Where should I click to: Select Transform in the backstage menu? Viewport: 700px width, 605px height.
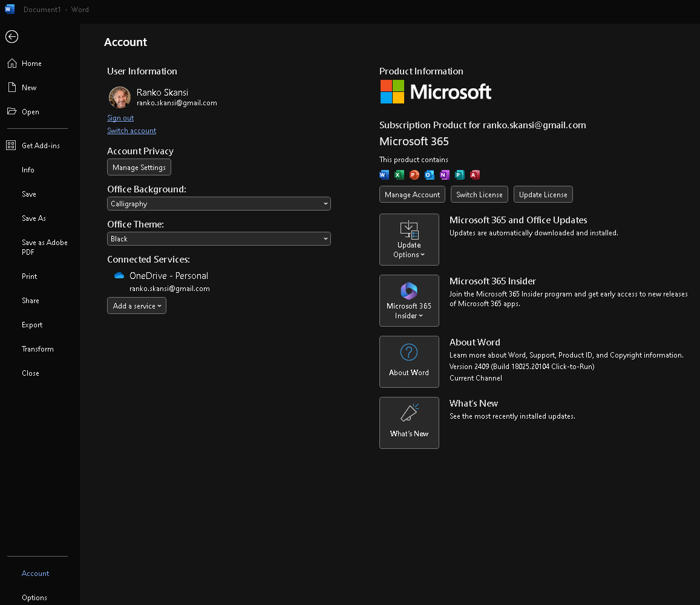tap(38, 348)
